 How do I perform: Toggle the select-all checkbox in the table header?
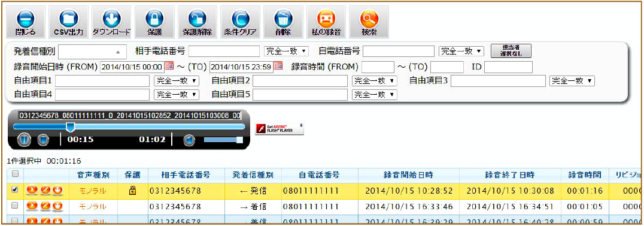click(x=15, y=174)
